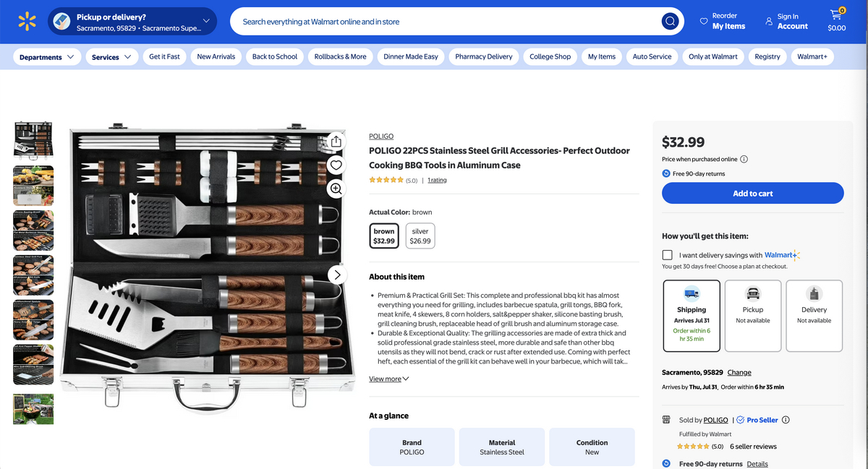Click the Material Stainless Steel card
The width and height of the screenshot is (868, 469).
(x=502, y=447)
